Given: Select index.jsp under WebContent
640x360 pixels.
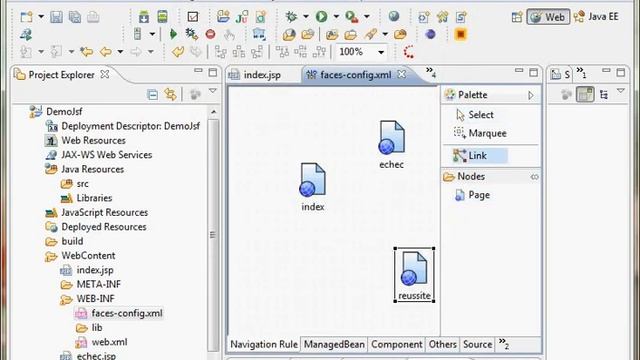Looking at the screenshot, I should pyautogui.click(x=87, y=270).
